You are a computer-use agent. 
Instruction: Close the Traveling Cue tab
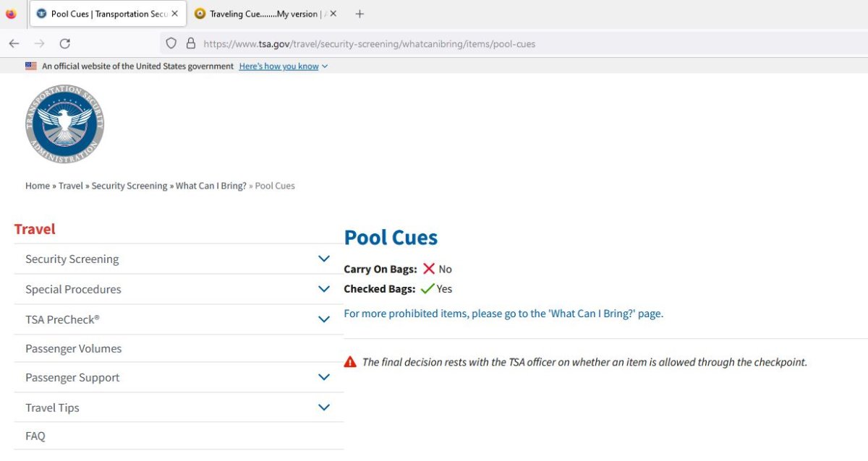333,14
